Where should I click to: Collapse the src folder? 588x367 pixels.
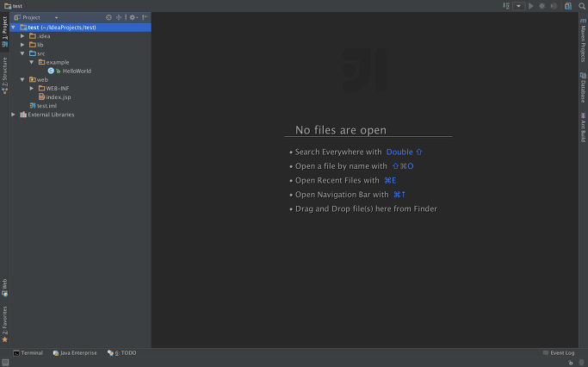click(22, 53)
